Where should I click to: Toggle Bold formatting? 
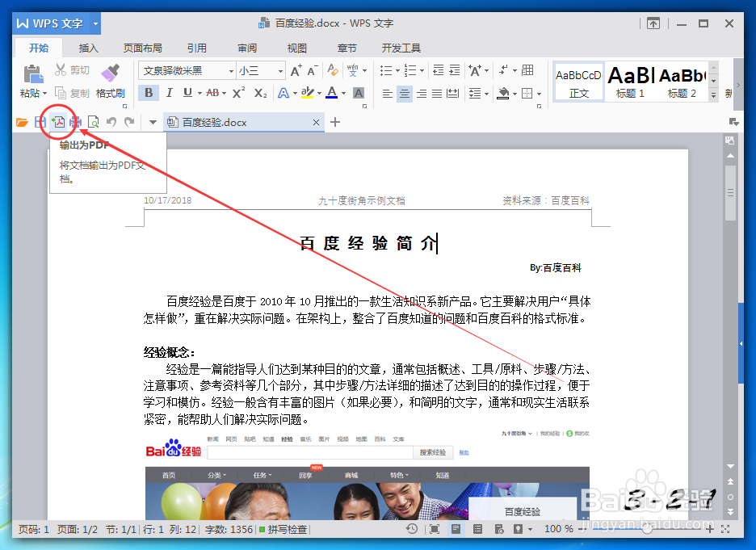tap(149, 93)
